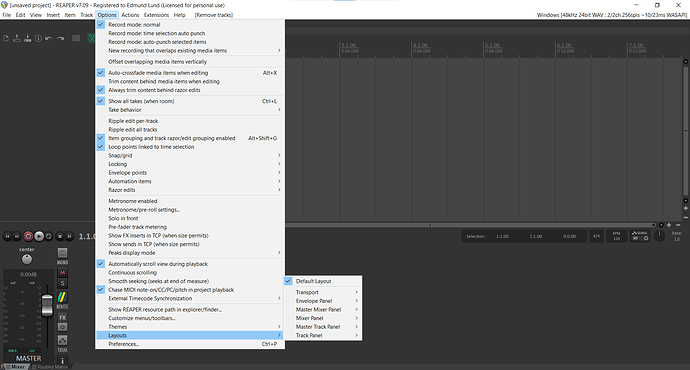Toggle Automatically scroll view during playback
The image size is (690, 370).
190,264
